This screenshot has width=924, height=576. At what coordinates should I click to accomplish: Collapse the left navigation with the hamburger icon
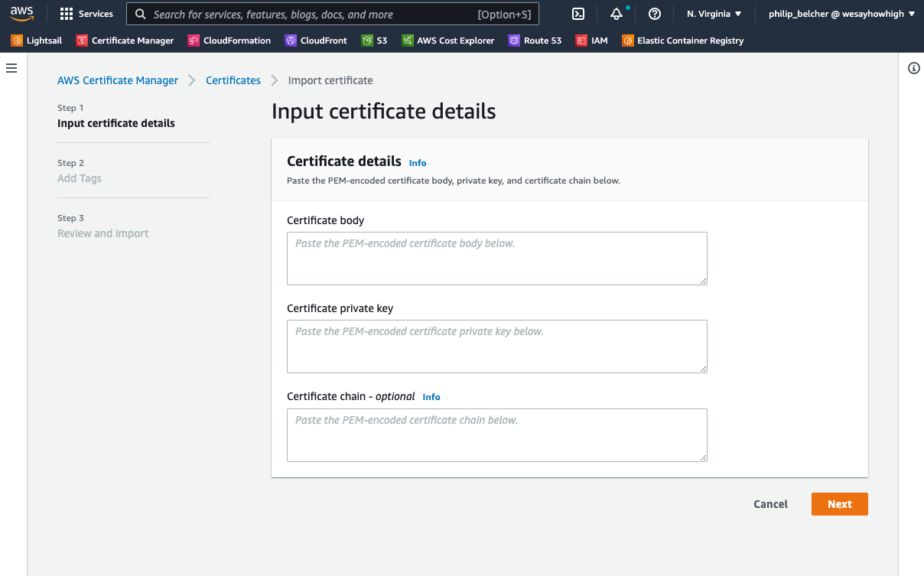pos(11,68)
